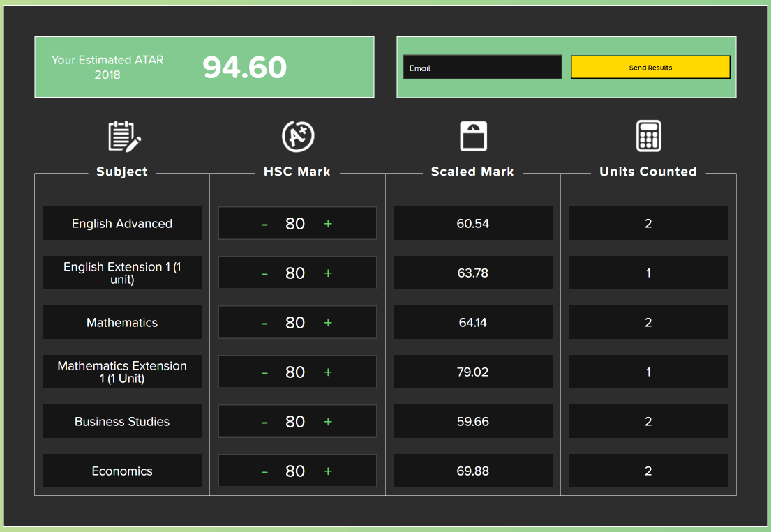This screenshot has height=532, width=771.
Task: Decrease Economics HSC mark
Action: coord(264,473)
